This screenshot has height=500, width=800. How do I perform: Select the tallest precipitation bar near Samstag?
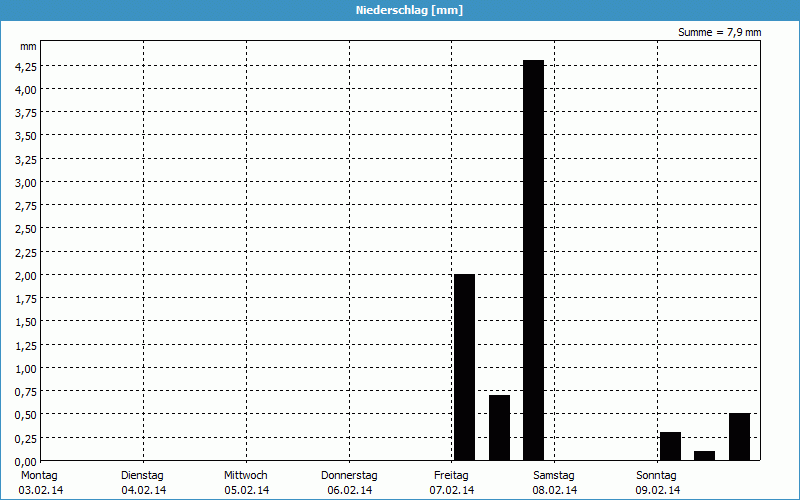[534, 260]
